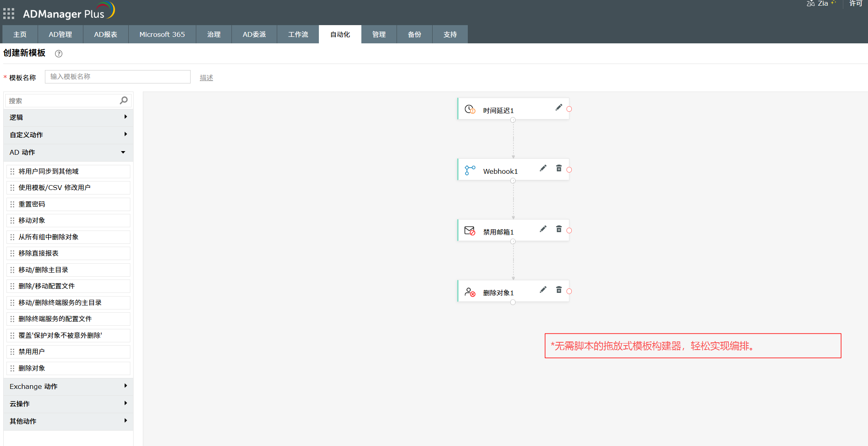Click red circle connector on Webhook1 node

coord(569,170)
